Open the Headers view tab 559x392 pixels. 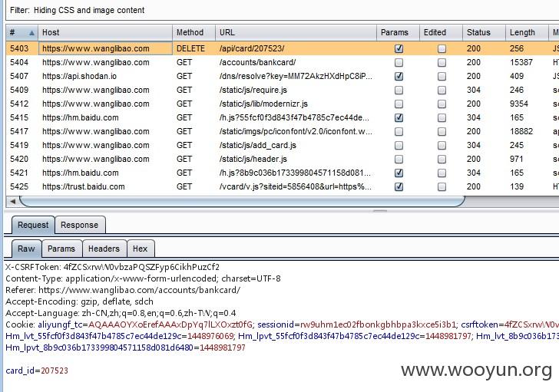click(x=104, y=249)
